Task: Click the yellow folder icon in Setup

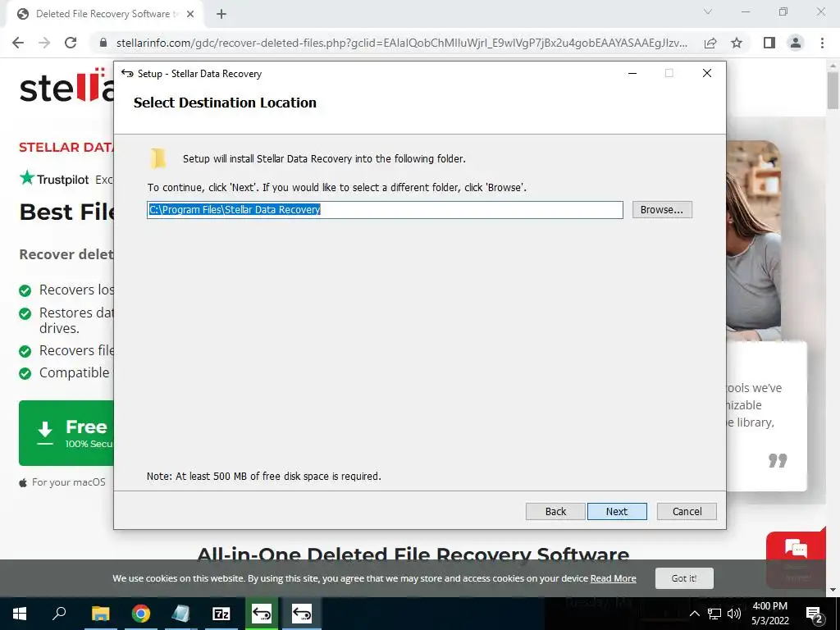Action: coord(157,158)
